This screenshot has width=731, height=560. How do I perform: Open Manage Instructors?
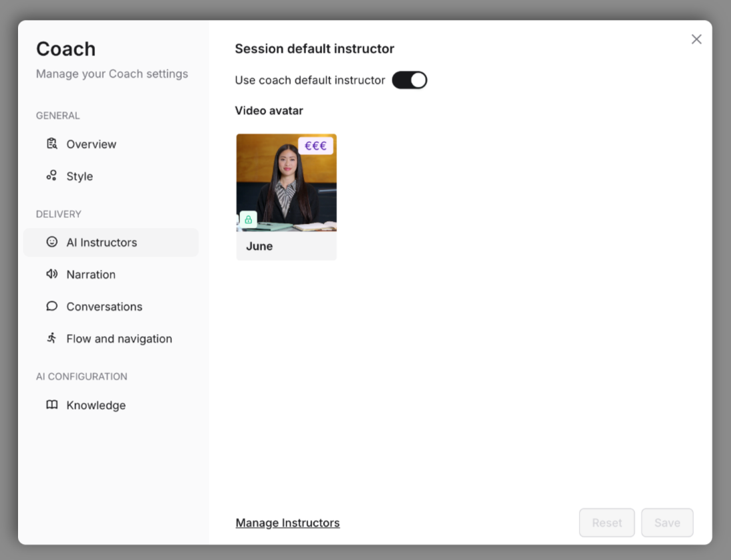click(x=287, y=523)
